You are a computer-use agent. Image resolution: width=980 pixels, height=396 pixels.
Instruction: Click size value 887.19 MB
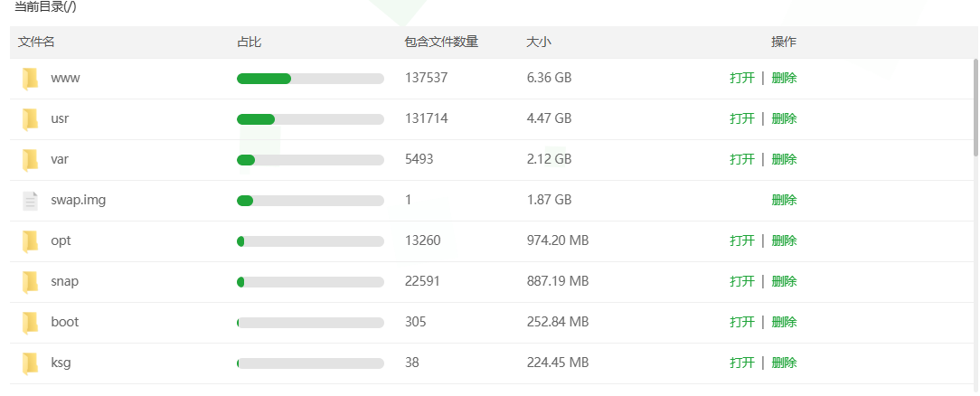[x=558, y=281]
